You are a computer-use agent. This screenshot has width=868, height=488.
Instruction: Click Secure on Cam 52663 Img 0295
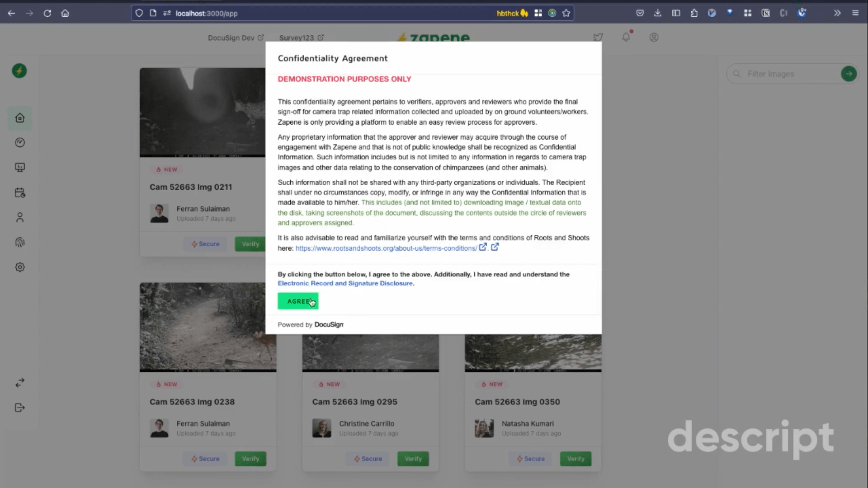(x=368, y=459)
